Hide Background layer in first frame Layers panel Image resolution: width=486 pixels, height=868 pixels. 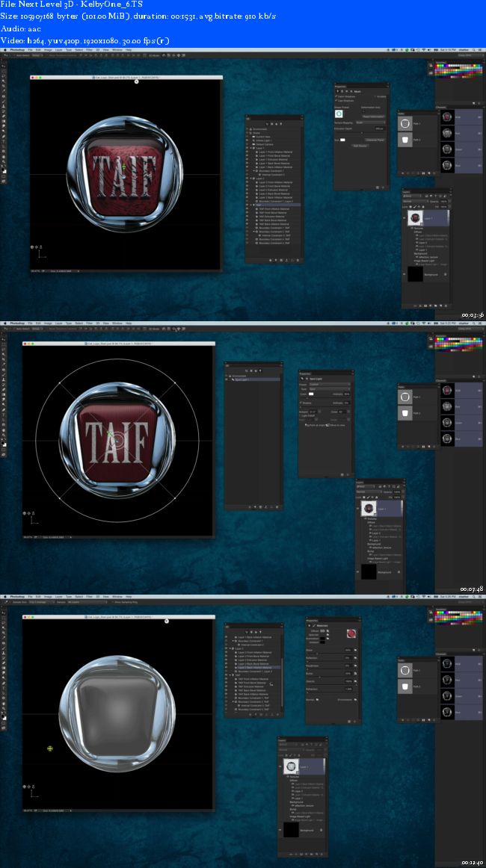(405, 274)
